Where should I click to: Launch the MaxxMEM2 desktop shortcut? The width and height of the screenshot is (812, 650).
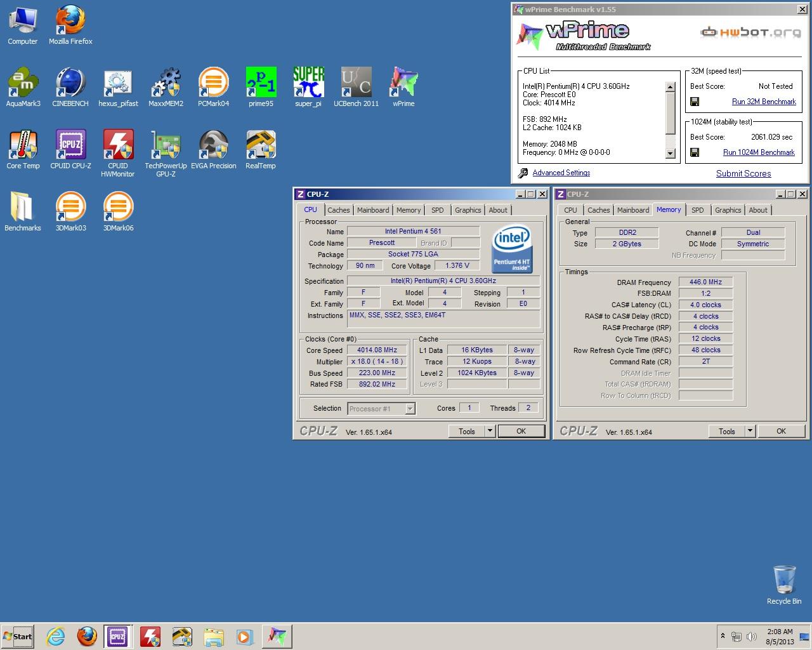166,88
